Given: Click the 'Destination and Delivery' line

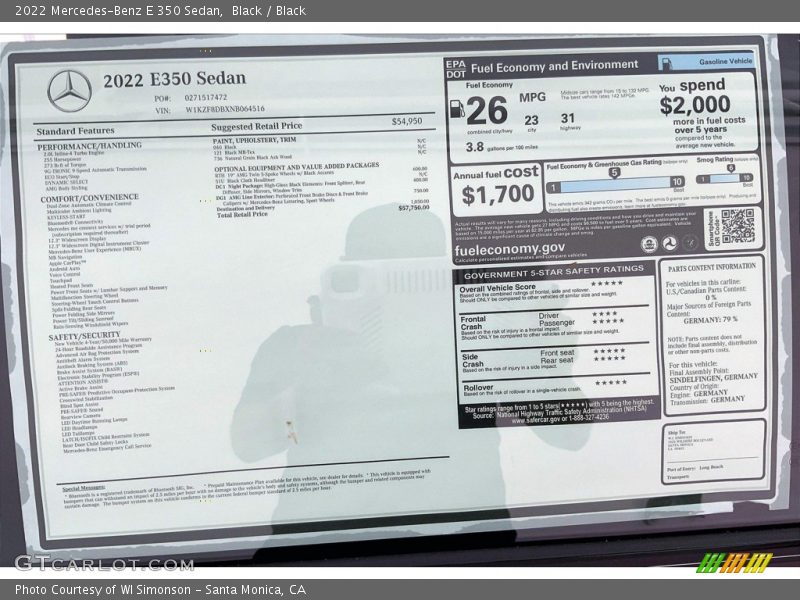Looking at the screenshot, I should [245, 208].
